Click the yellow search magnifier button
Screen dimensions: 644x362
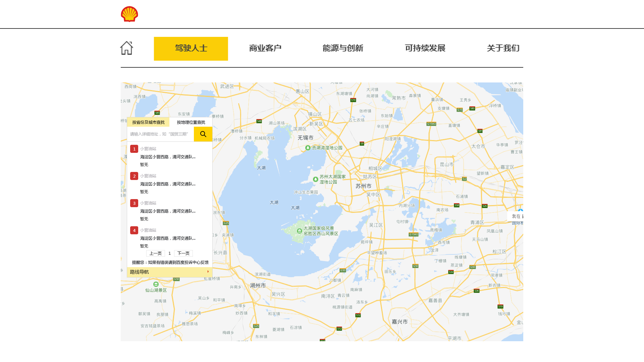(x=203, y=134)
